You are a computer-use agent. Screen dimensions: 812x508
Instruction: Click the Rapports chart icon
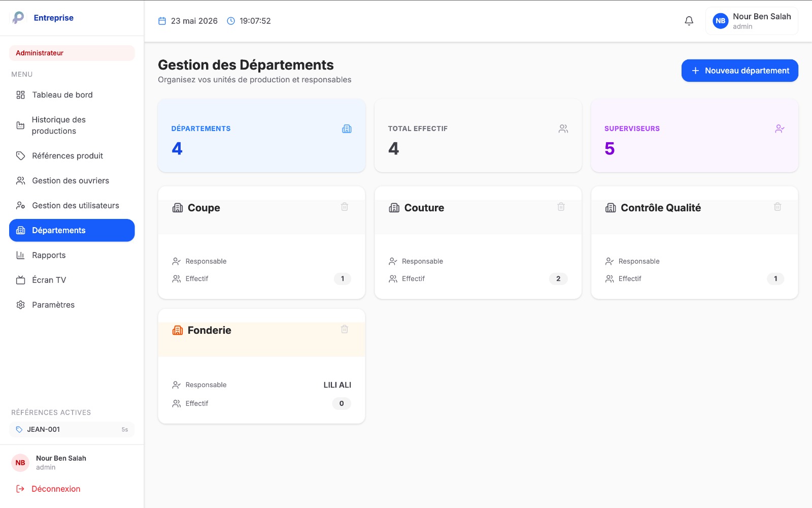click(x=20, y=256)
